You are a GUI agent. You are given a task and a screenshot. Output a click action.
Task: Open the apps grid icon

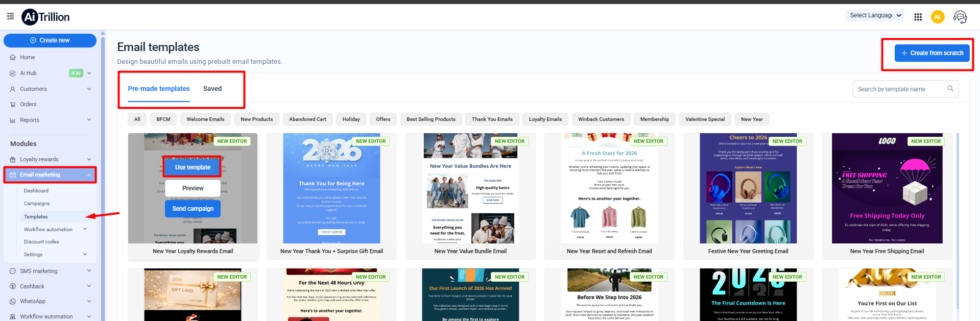918,17
